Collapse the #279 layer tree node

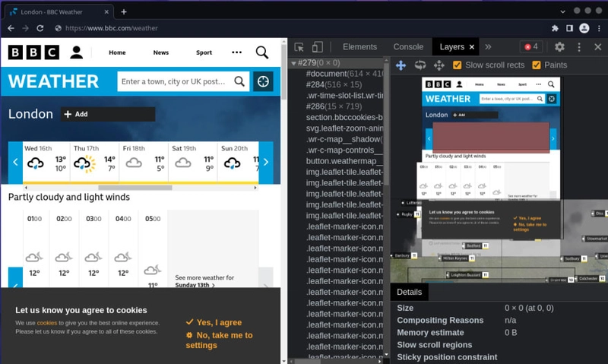(293, 63)
